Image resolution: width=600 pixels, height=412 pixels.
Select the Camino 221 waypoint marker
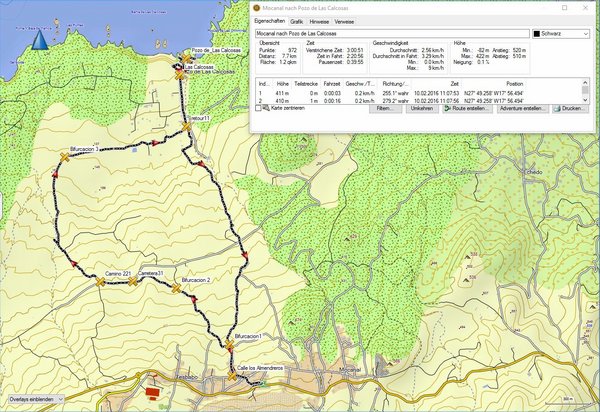coord(101,282)
